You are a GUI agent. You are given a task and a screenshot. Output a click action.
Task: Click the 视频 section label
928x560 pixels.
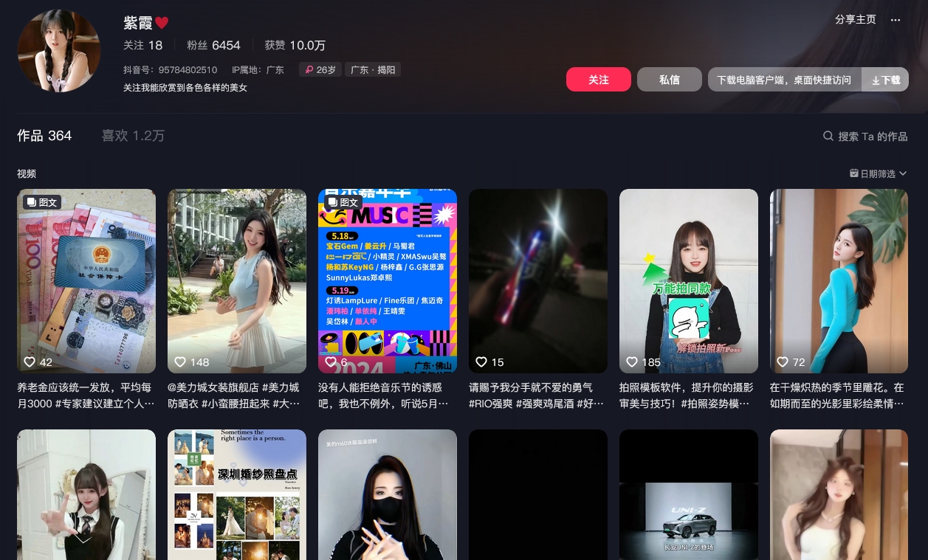point(27,173)
